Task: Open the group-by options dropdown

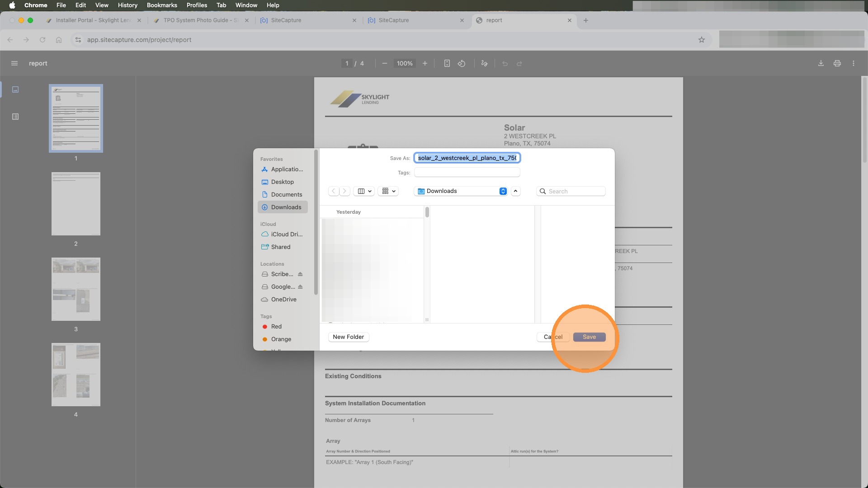Action: pyautogui.click(x=389, y=191)
